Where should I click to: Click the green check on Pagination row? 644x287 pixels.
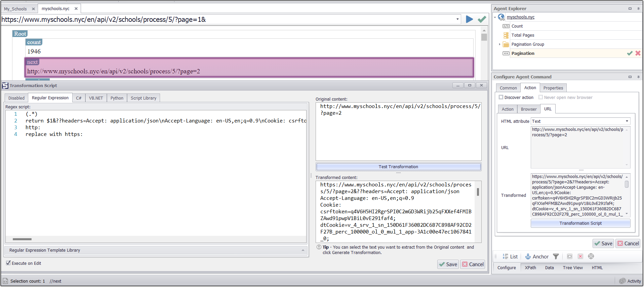point(630,53)
